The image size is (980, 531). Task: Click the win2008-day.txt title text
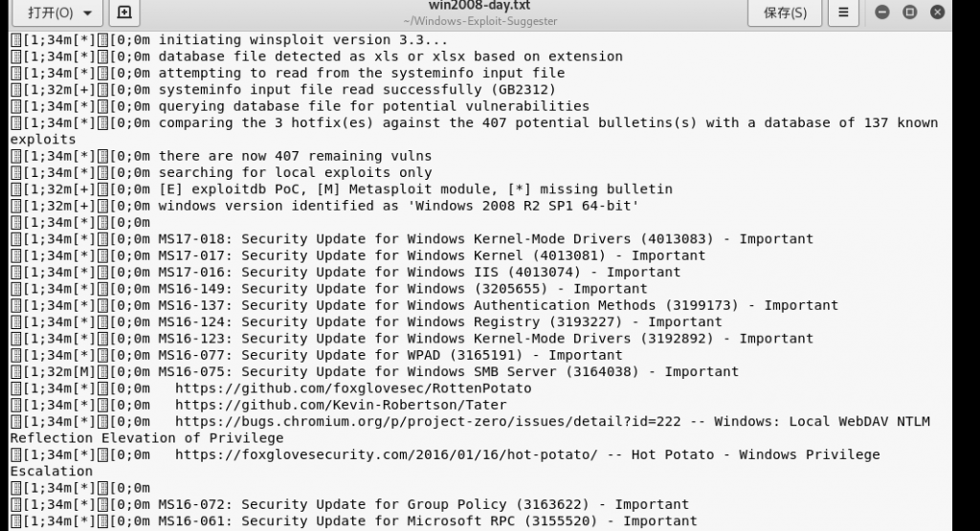click(x=479, y=6)
